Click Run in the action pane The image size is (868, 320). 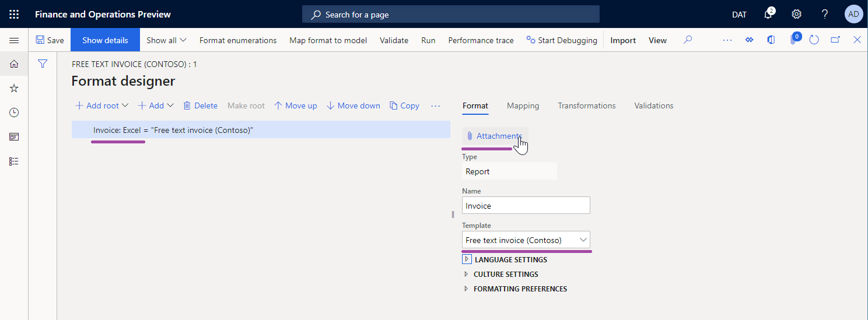(428, 40)
